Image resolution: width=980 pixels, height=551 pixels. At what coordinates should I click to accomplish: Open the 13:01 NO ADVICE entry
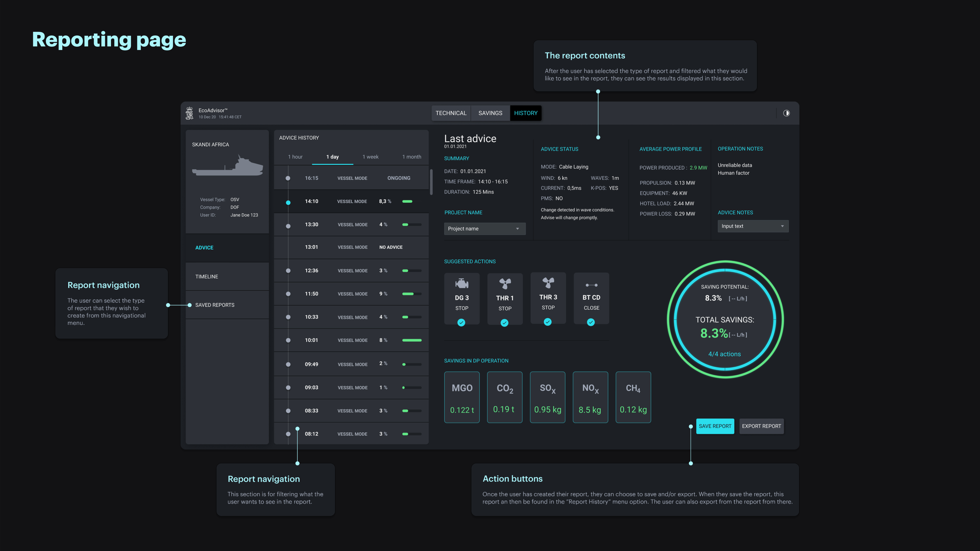tap(351, 247)
